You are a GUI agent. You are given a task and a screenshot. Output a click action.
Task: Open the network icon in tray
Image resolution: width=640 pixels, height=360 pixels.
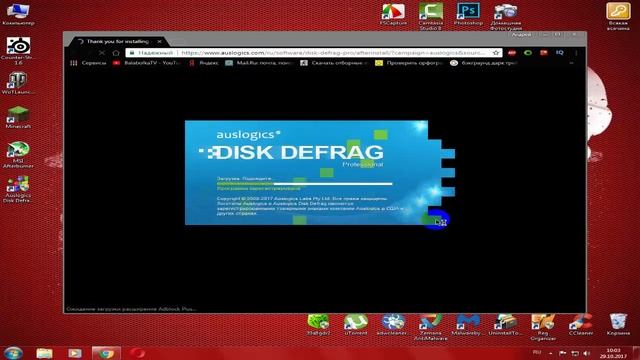[x=575, y=353]
